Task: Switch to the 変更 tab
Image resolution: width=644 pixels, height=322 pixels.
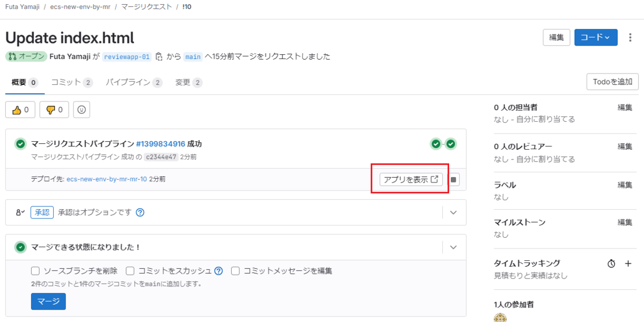Action: (188, 83)
